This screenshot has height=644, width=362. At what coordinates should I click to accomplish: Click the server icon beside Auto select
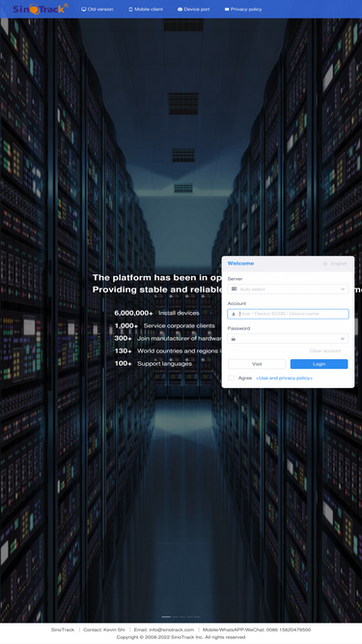pos(234,289)
